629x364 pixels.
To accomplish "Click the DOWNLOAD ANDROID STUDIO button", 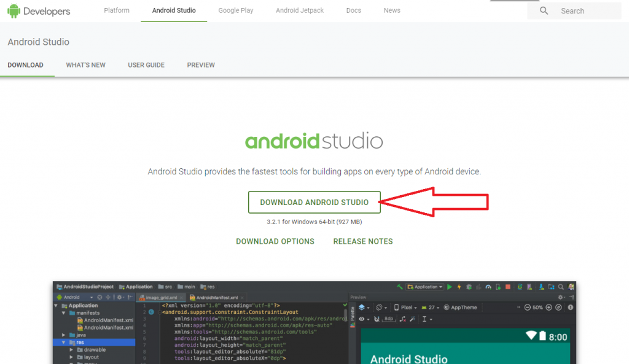I will pyautogui.click(x=314, y=202).
